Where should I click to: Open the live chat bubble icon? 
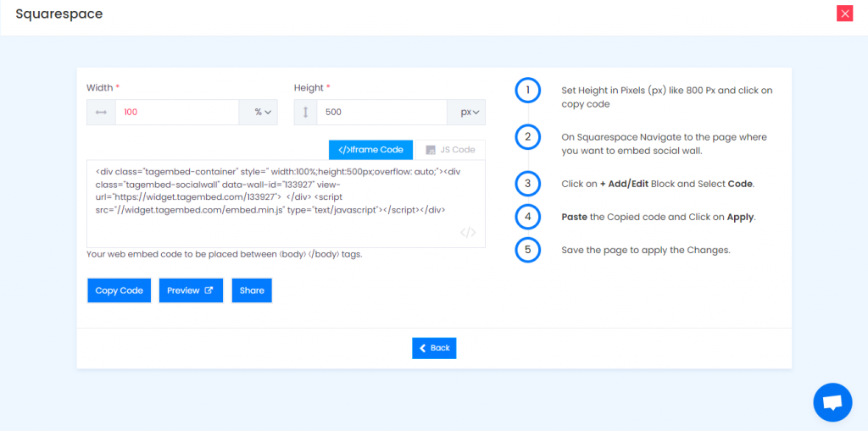point(832,402)
